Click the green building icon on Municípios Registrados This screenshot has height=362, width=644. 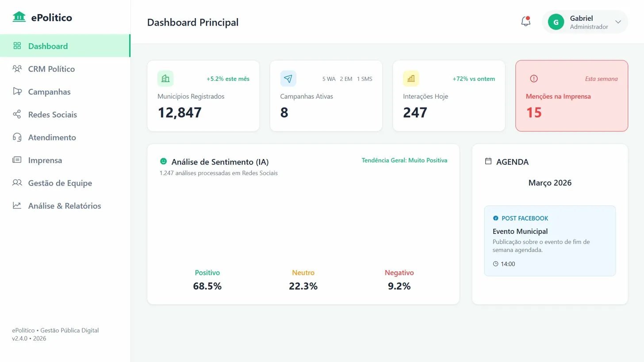(165, 78)
